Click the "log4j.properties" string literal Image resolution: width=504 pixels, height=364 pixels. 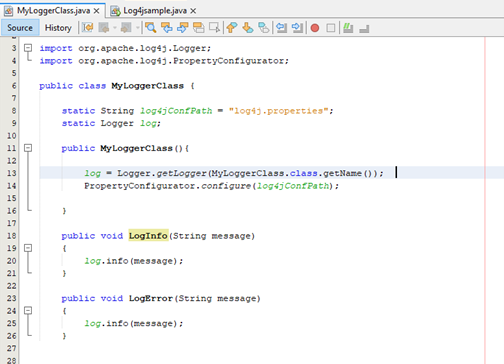point(279,111)
